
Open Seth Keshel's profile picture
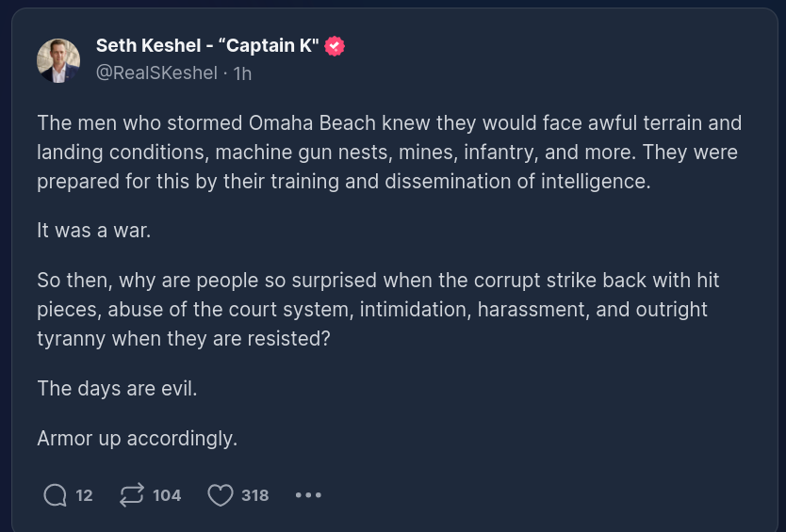click(58, 60)
